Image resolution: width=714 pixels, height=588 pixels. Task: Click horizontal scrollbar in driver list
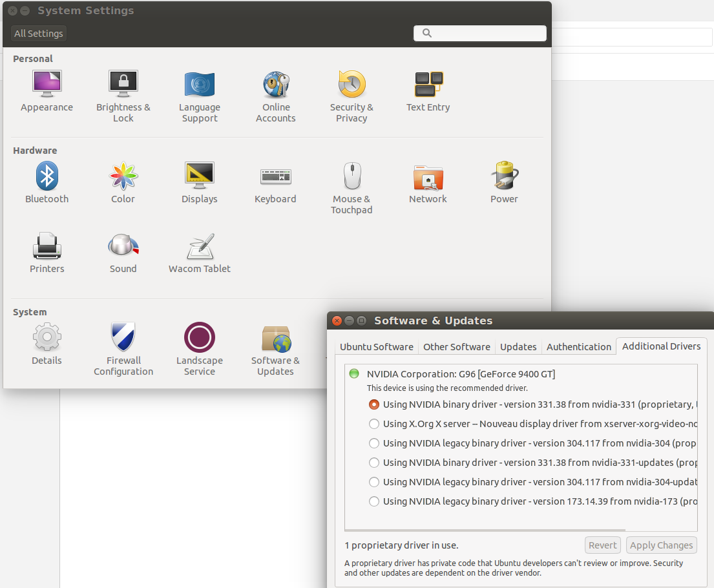point(485,530)
